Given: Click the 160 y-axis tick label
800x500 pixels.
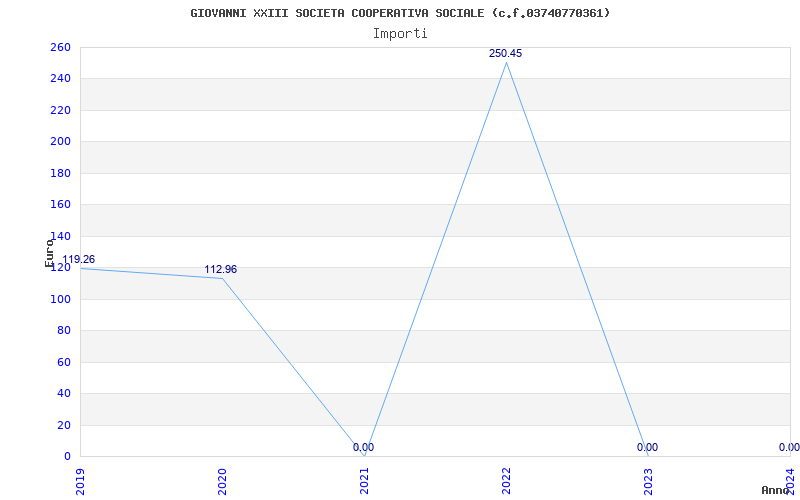Looking at the screenshot, I should pyautogui.click(x=60, y=205).
